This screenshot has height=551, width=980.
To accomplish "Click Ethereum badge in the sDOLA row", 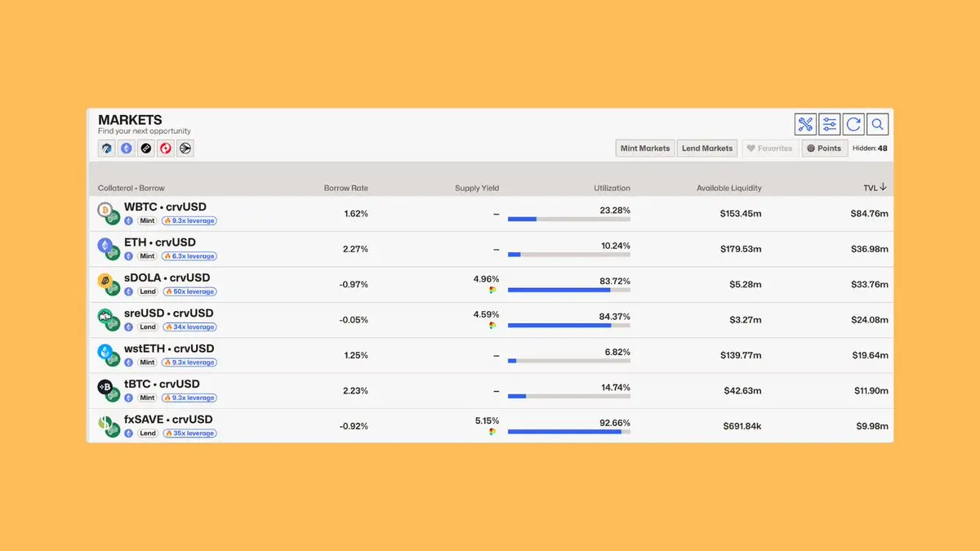I will point(128,291).
